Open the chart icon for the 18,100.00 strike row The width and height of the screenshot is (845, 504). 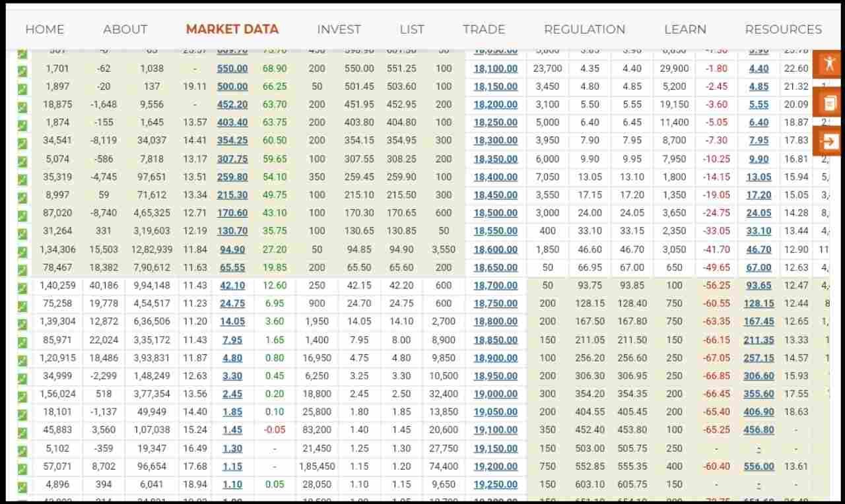coord(22,70)
